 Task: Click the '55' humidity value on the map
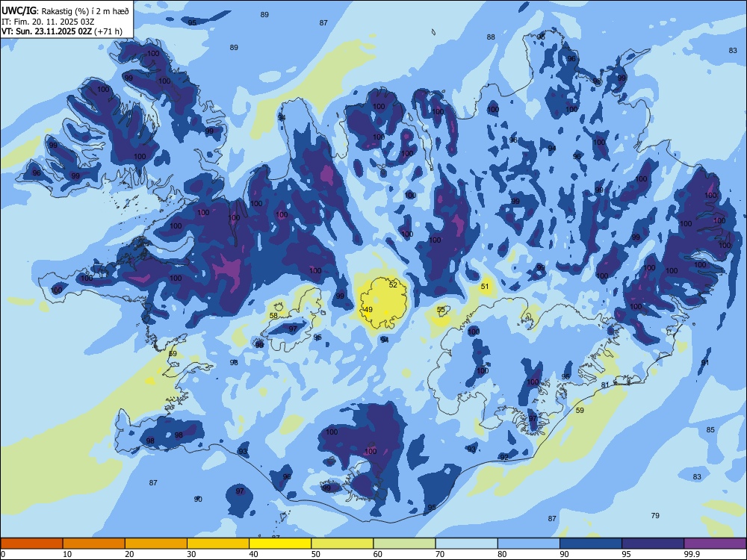coord(441,310)
